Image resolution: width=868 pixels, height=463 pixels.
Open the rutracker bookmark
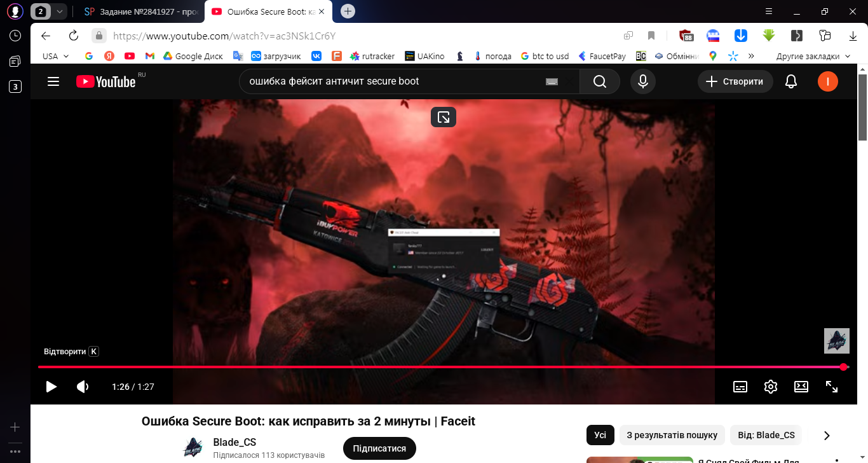coord(372,56)
